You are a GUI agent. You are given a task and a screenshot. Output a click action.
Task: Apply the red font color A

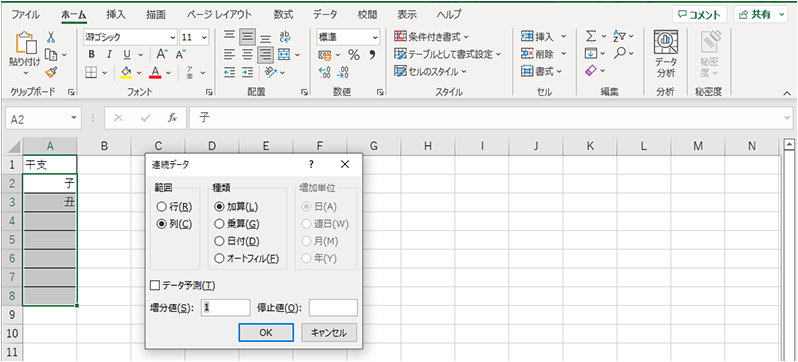click(x=155, y=72)
